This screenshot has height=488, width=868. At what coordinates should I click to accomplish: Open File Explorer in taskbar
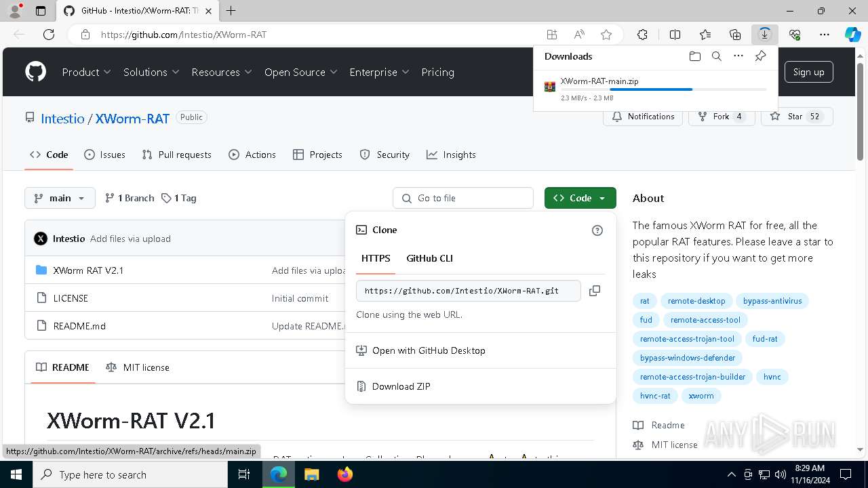pyautogui.click(x=312, y=474)
